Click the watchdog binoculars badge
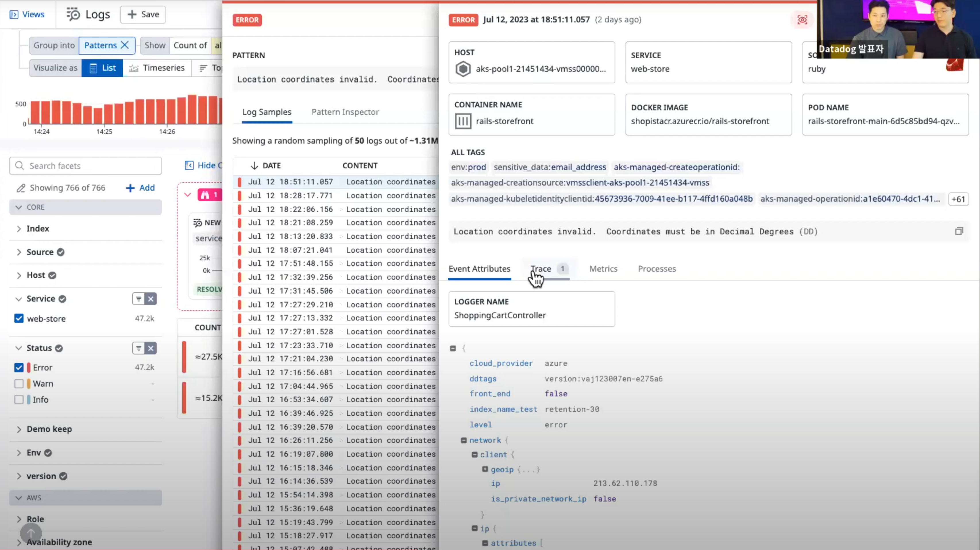The width and height of the screenshot is (980, 550). click(210, 195)
